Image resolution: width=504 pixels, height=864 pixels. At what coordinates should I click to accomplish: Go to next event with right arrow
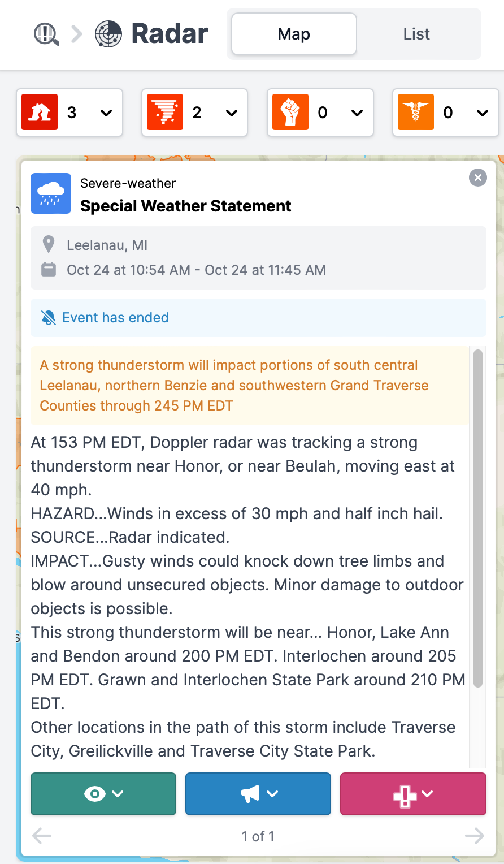coord(475,836)
